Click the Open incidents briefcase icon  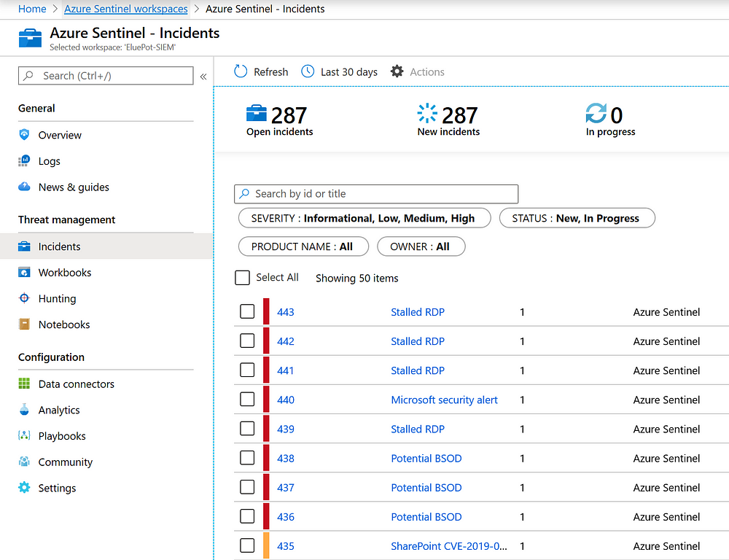click(257, 114)
